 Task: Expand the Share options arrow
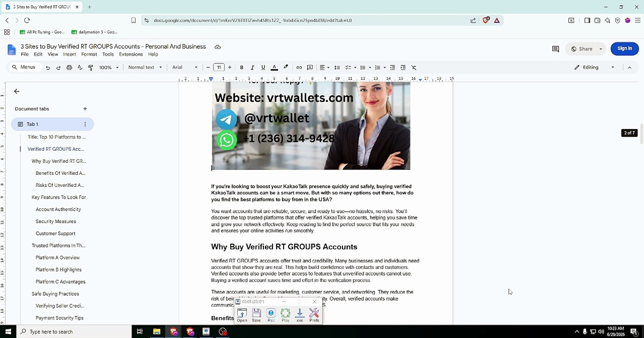tap(601, 49)
